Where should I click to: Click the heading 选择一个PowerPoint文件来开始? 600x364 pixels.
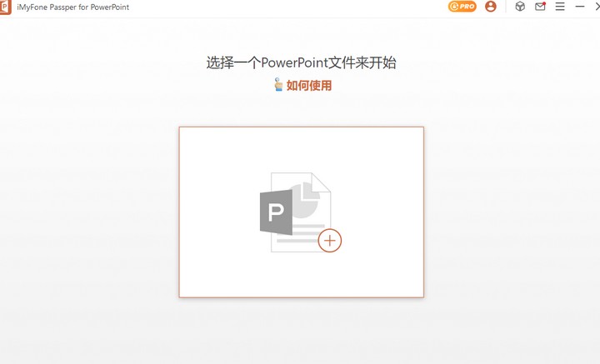coord(301,63)
